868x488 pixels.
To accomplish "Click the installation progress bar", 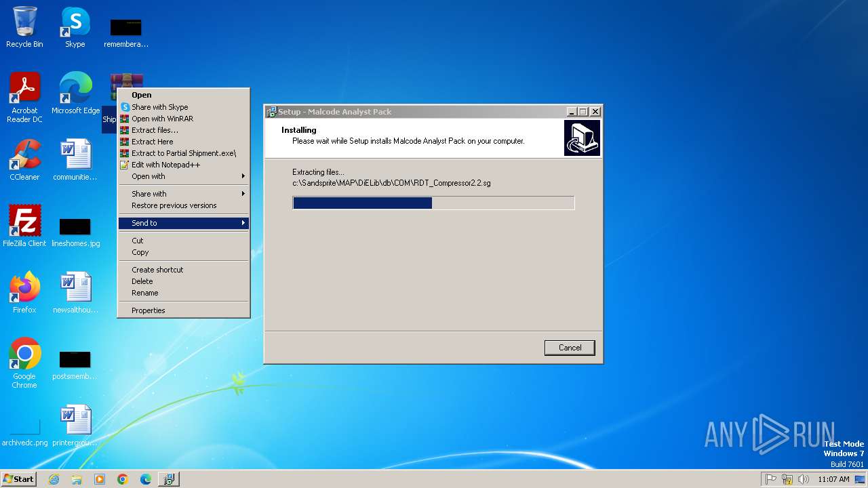I will [x=433, y=203].
